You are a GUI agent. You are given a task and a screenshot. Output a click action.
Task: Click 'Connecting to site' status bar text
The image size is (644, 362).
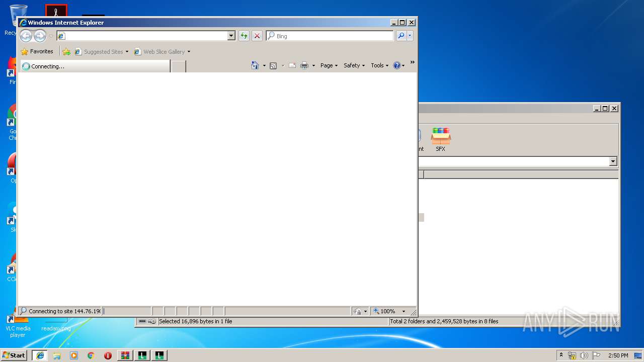tap(64, 311)
